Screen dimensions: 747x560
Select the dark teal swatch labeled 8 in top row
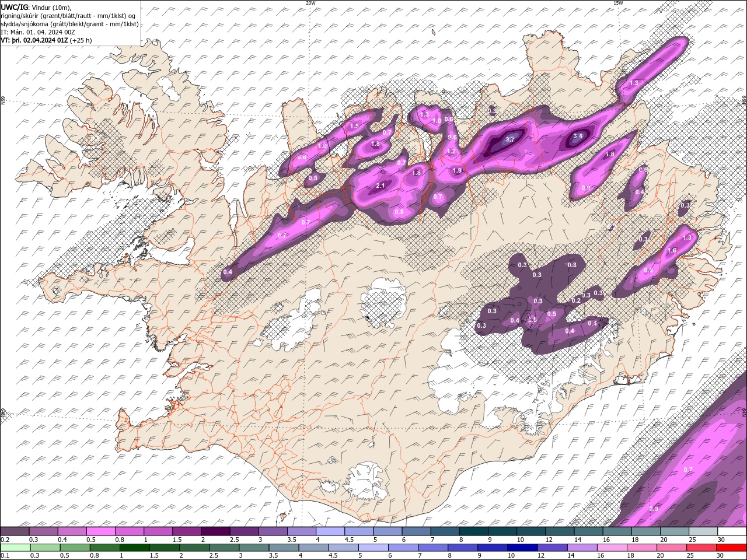click(473, 531)
